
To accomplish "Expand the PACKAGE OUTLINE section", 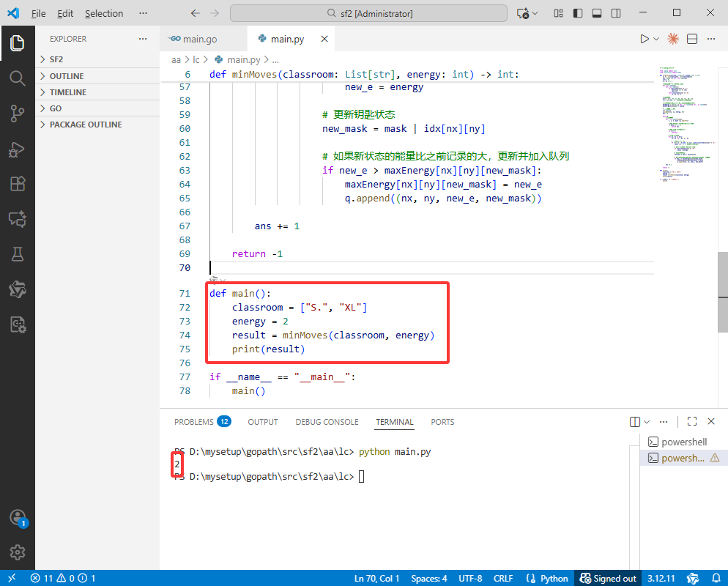I will [97, 125].
